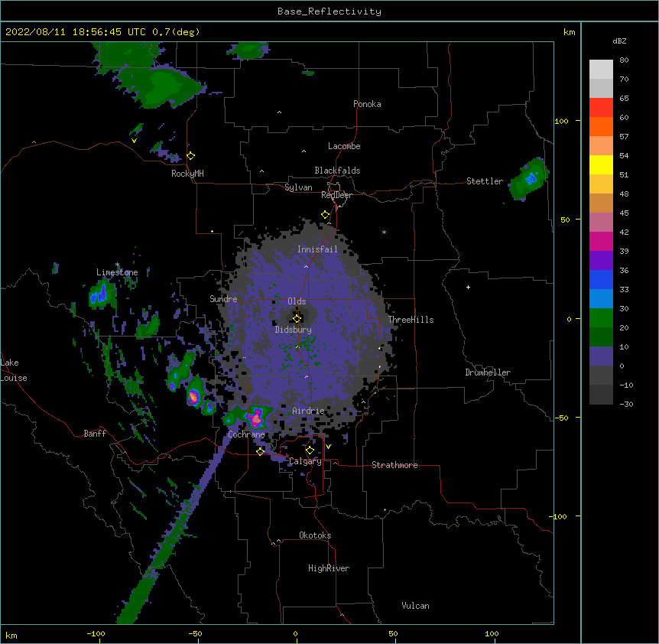Click the intense pink storm cell above Cochrane

click(256, 417)
